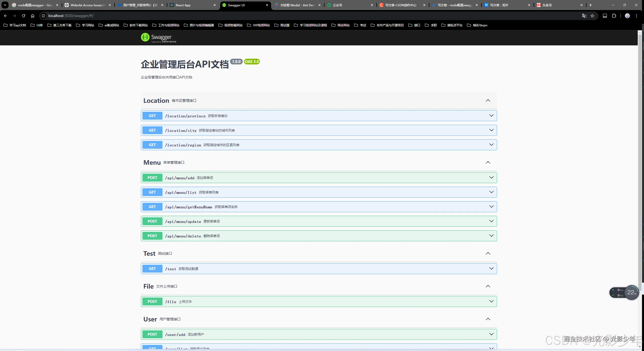
Task: Collapse the Location section chevron
Action: [488, 101]
